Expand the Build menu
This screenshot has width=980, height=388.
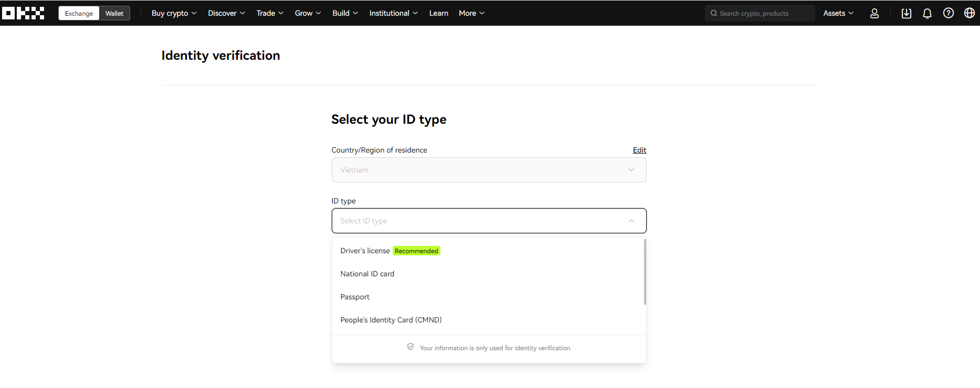[345, 13]
